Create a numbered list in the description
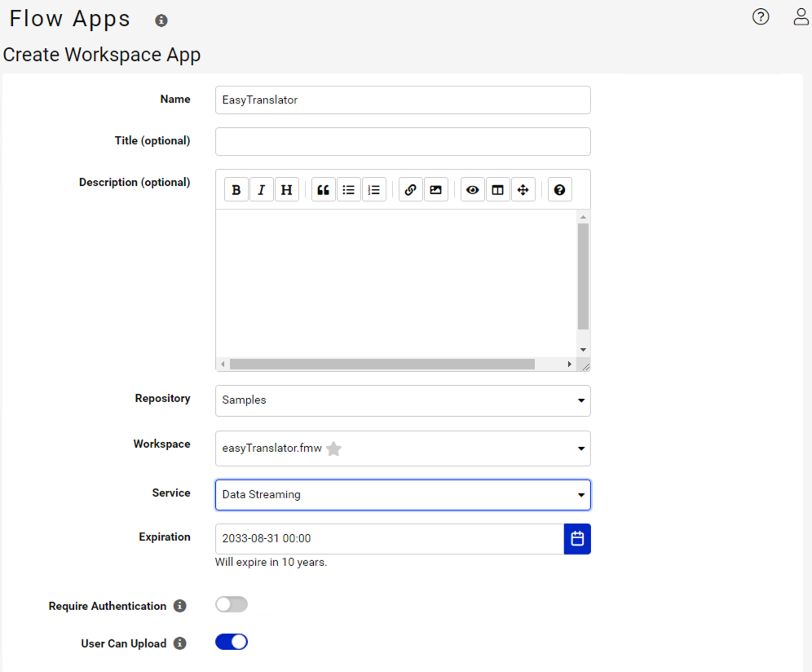Image resolution: width=812 pixels, height=672 pixels. (373, 189)
